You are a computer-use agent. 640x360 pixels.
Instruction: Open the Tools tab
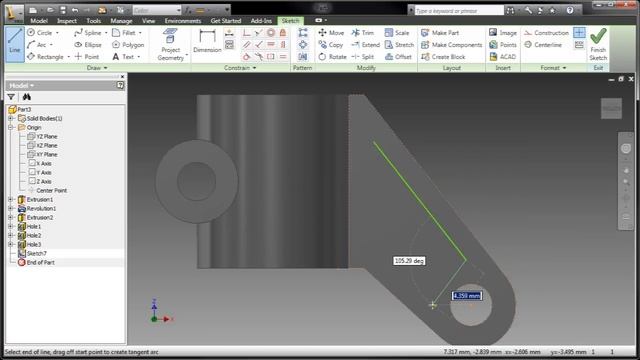pyautogui.click(x=93, y=20)
